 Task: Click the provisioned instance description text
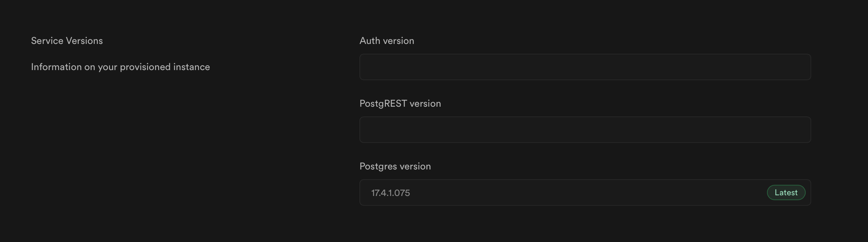coord(121,67)
